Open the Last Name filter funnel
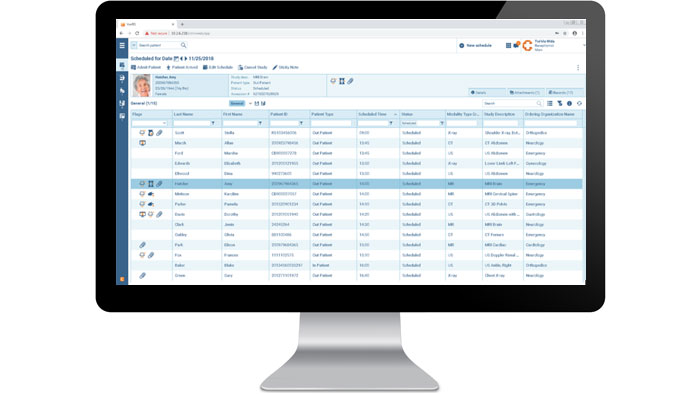 pyautogui.click(x=213, y=123)
